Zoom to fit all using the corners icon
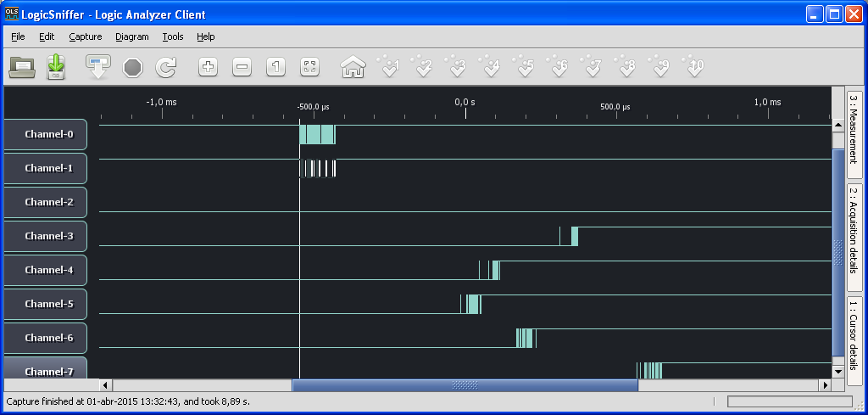Image resolution: width=868 pixels, height=415 pixels. coord(310,68)
